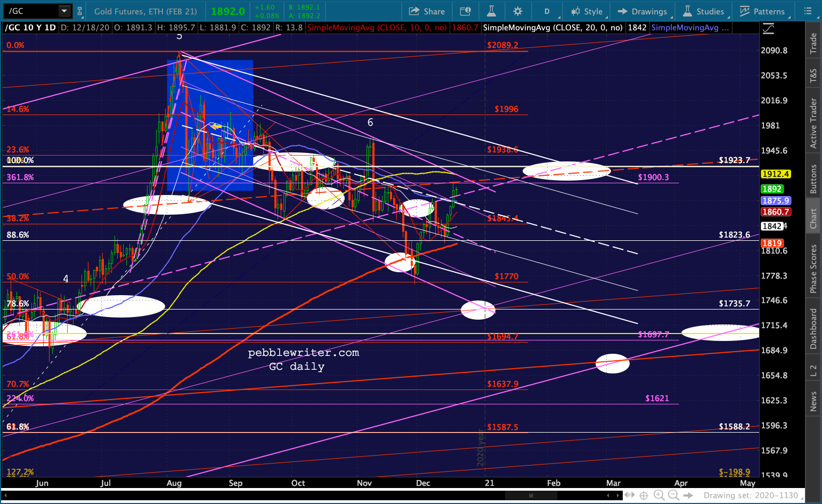This screenshot has height=504, width=822.
Task: Open chart settings gear icon
Action: click(517, 11)
